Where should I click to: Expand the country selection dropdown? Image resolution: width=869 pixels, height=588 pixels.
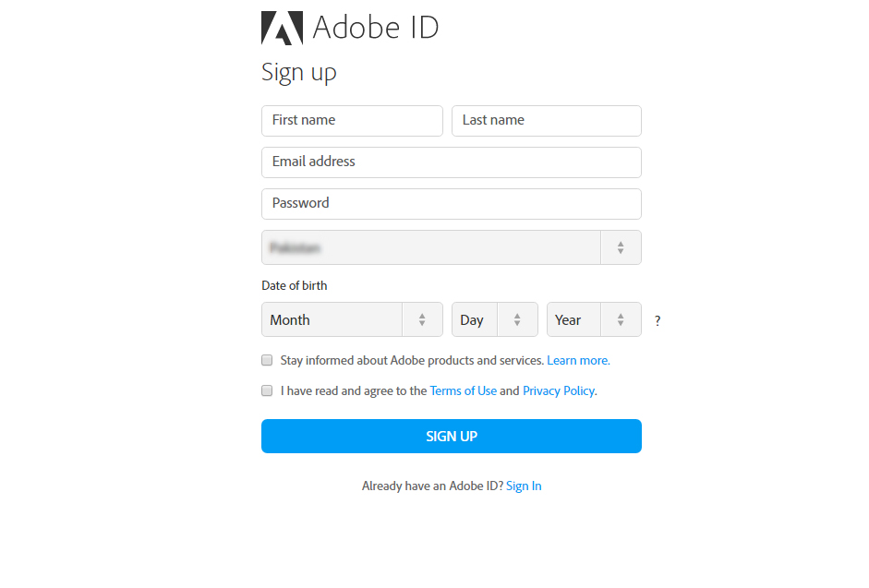(431, 247)
